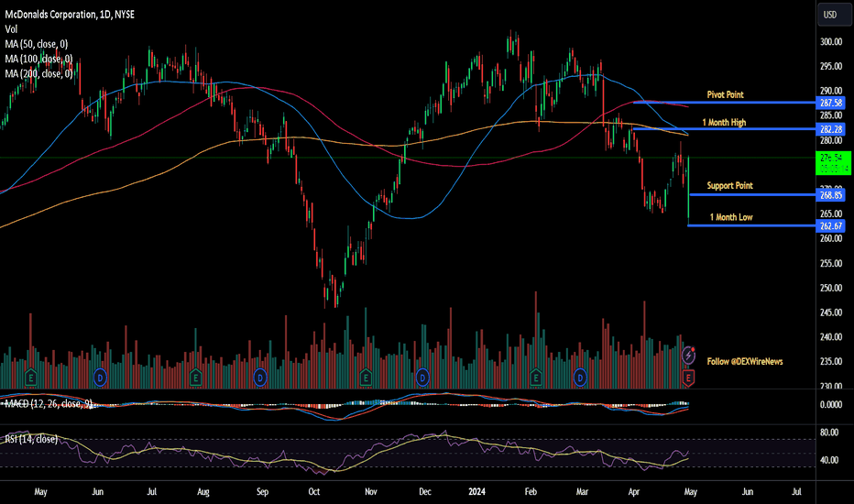Click the March 2024 dividend marker
The width and height of the screenshot is (854, 504).
580,377
